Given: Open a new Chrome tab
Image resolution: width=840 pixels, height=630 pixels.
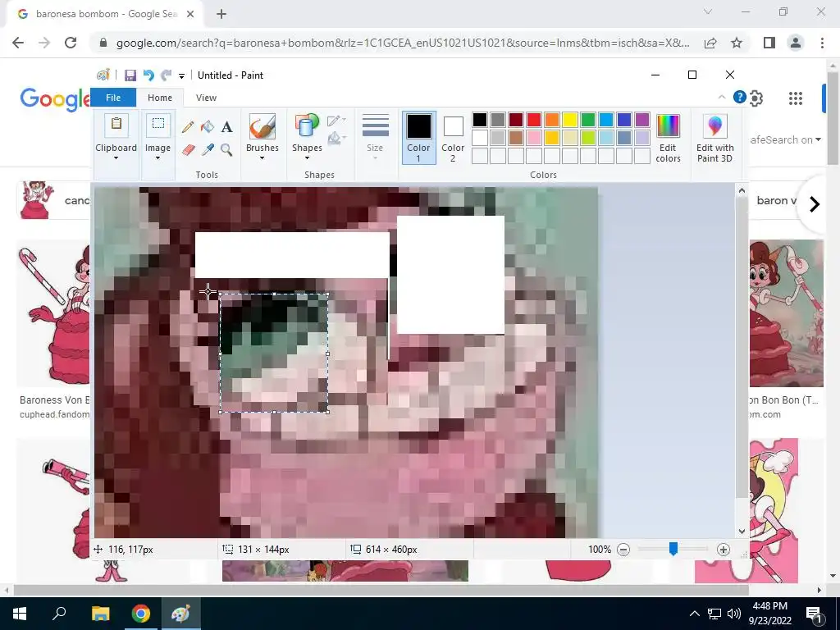Looking at the screenshot, I should pos(221,14).
